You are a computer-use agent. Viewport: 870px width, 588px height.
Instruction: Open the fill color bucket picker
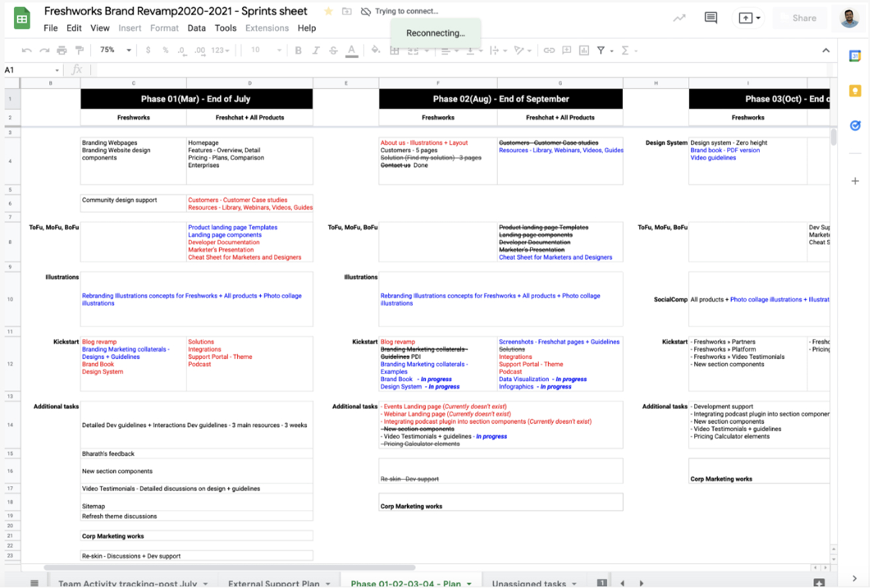375,50
